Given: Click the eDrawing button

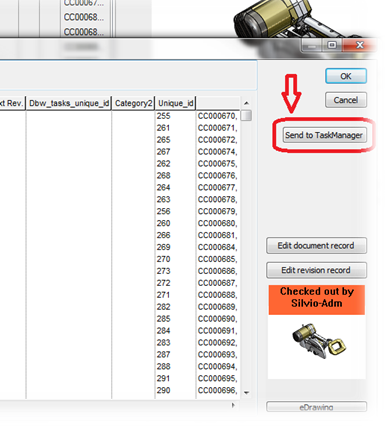Looking at the screenshot, I should click(x=316, y=407).
